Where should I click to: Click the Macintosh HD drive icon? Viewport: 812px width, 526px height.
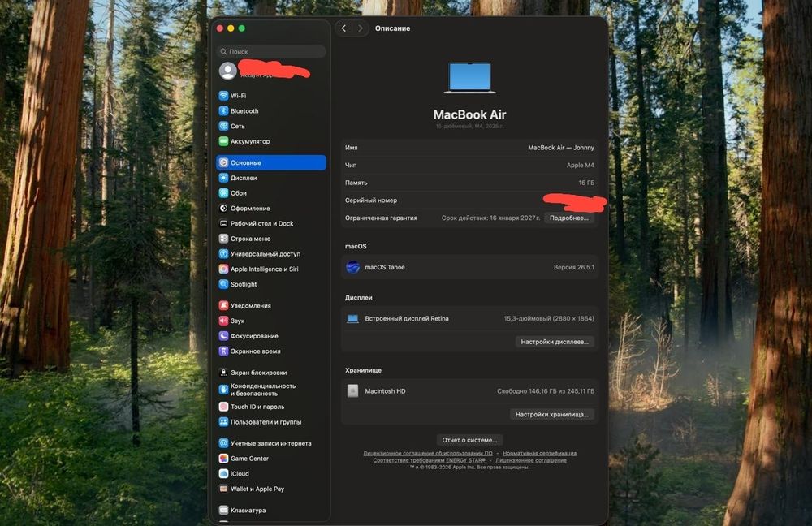pyautogui.click(x=352, y=391)
